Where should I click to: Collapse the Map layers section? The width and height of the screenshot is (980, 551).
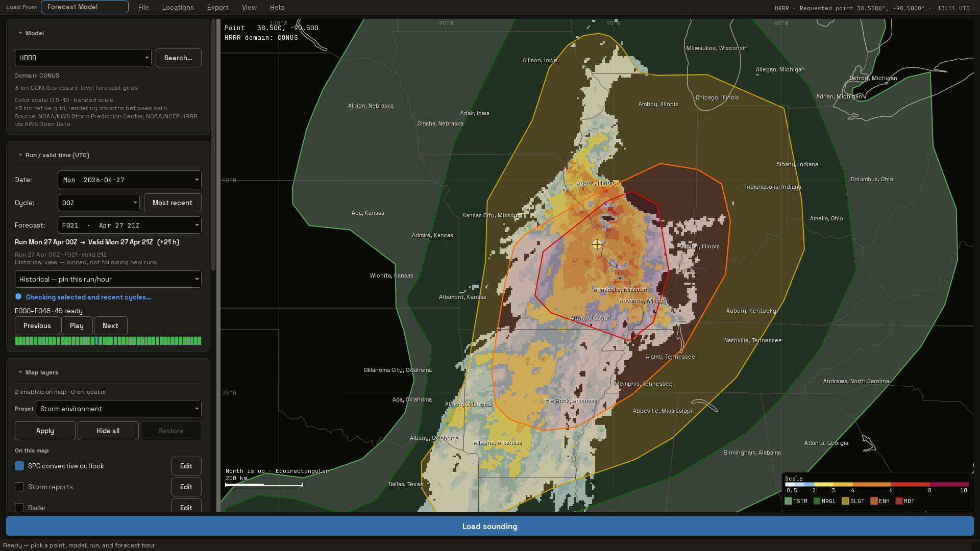20,372
